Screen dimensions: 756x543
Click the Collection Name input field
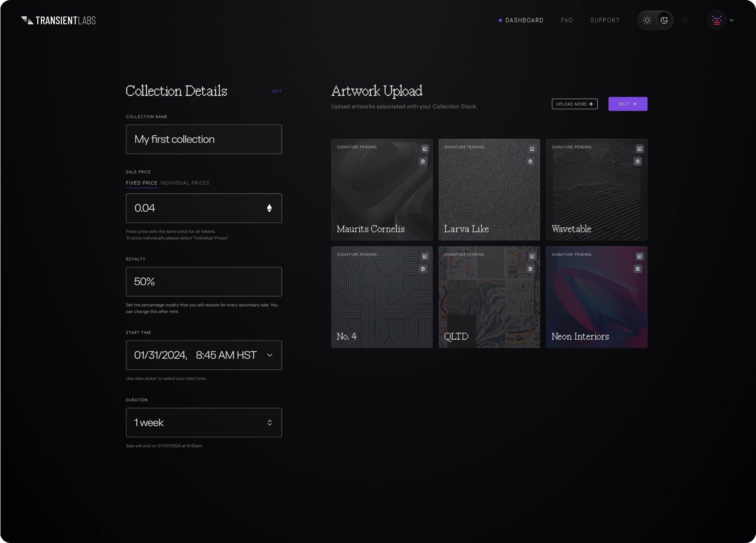pos(204,139)
